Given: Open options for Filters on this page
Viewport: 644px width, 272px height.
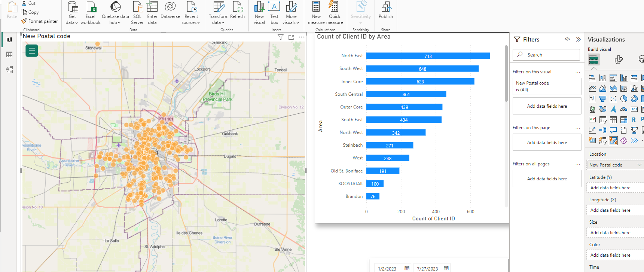Looking at the screenshot, I should click(578, 128).
